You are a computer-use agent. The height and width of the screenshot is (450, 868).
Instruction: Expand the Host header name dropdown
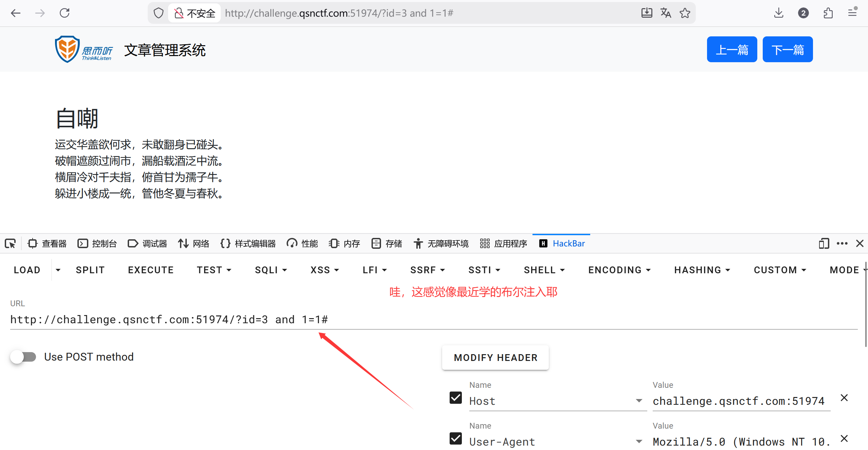(x=639, y=401)
